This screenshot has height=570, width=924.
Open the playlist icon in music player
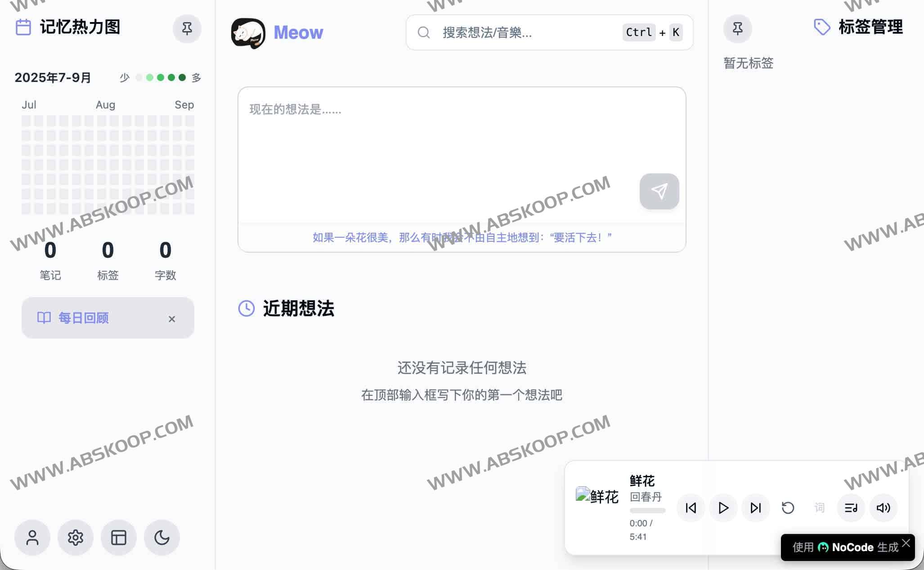tap(851, 508)
